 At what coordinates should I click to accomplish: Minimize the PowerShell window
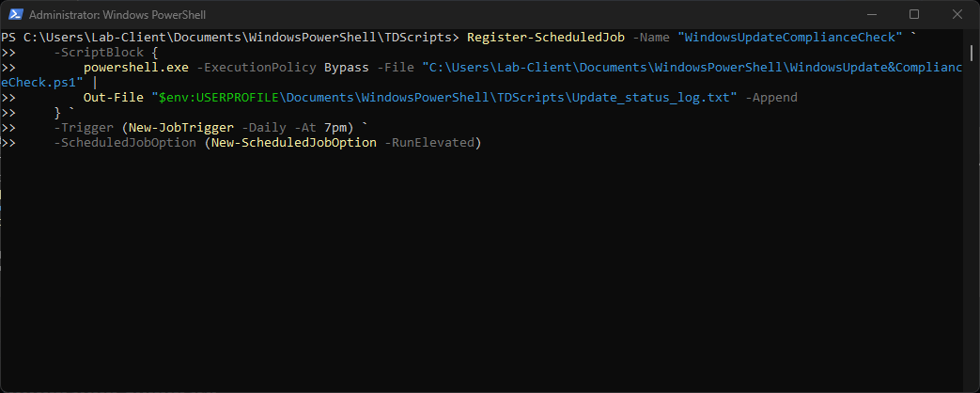pyautogui.click(x=872, y=14)
